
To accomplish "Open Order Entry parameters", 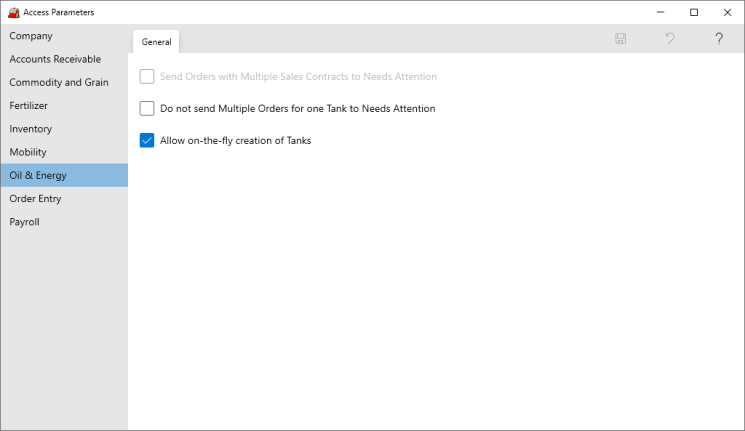I will pyautogui.click(x=35, y=198).
